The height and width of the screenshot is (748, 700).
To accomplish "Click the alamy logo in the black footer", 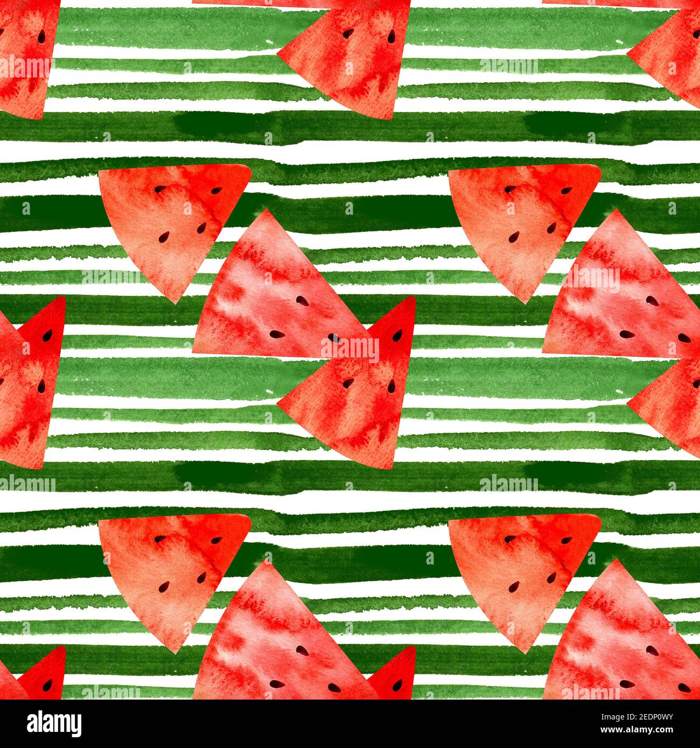I will click(x=54, y=723).
